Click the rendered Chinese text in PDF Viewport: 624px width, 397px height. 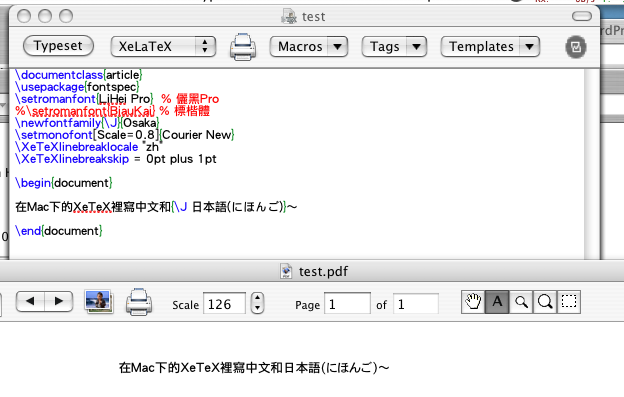pyautogui.click(x=254, y=368)
